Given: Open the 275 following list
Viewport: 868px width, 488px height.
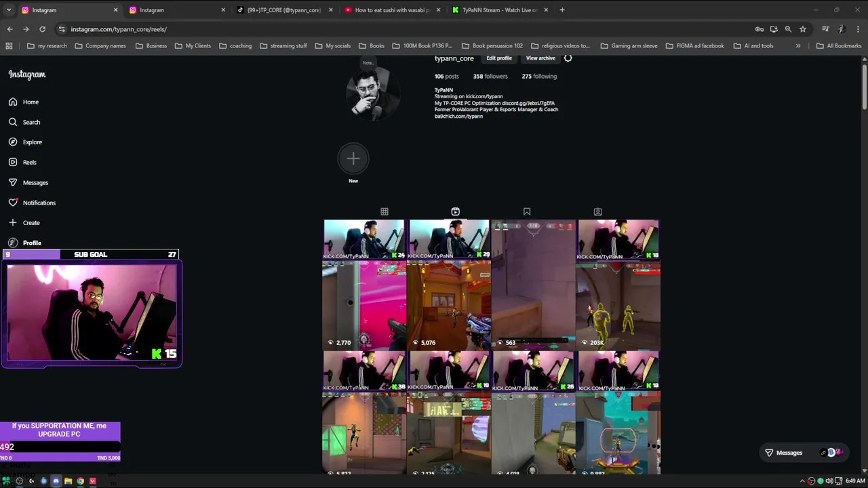Looking at the screenshot, I should pos(539,77).
